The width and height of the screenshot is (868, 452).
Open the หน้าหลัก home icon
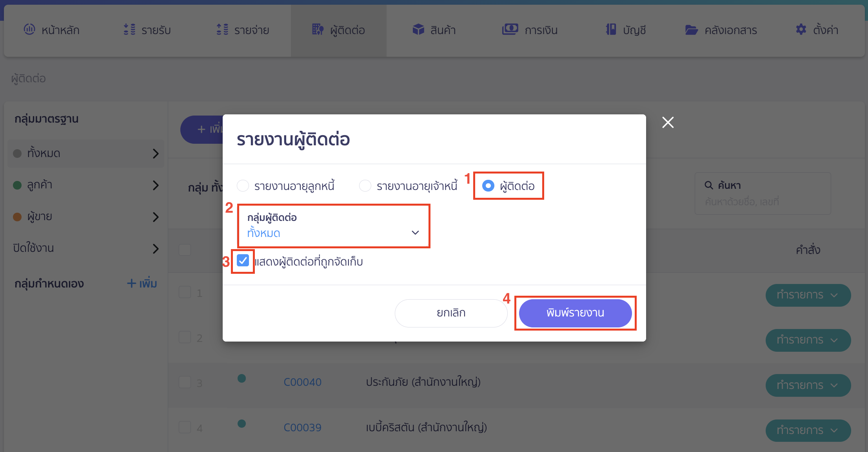(29, 29)
